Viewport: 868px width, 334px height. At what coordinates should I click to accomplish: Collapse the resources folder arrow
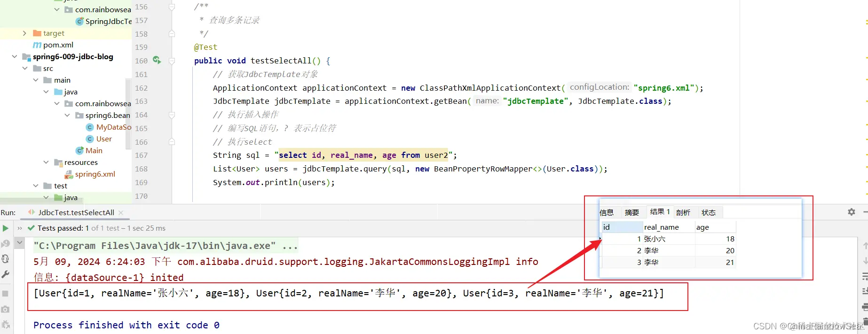click(46, 163)
